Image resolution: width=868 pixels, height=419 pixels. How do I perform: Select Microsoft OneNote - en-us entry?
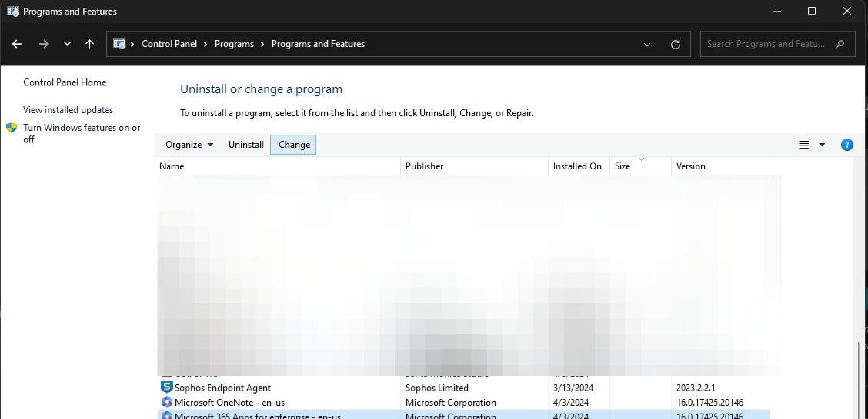(x=464, y=403)
